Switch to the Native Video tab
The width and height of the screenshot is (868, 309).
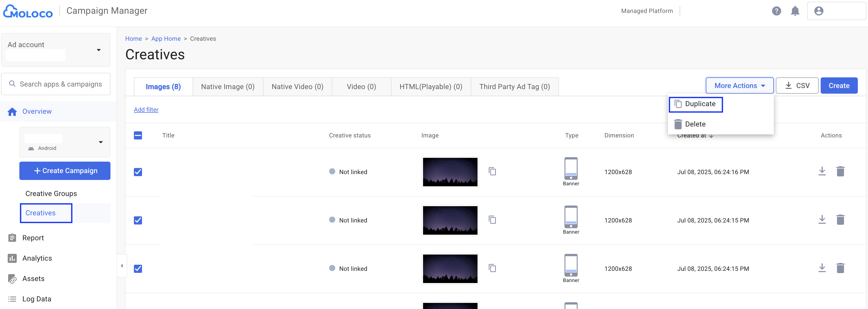coord(297,86)
